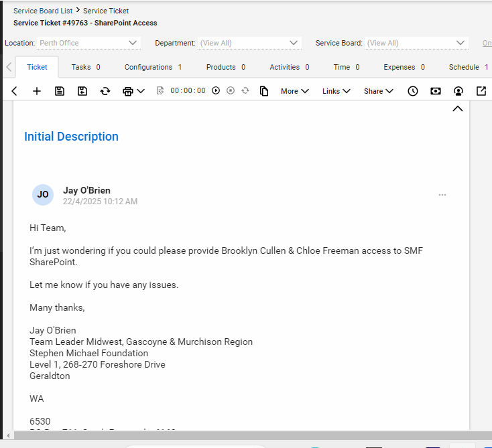
Task: Click the stopwatch time display 00:00:00
Action: [x=188, y=90]
